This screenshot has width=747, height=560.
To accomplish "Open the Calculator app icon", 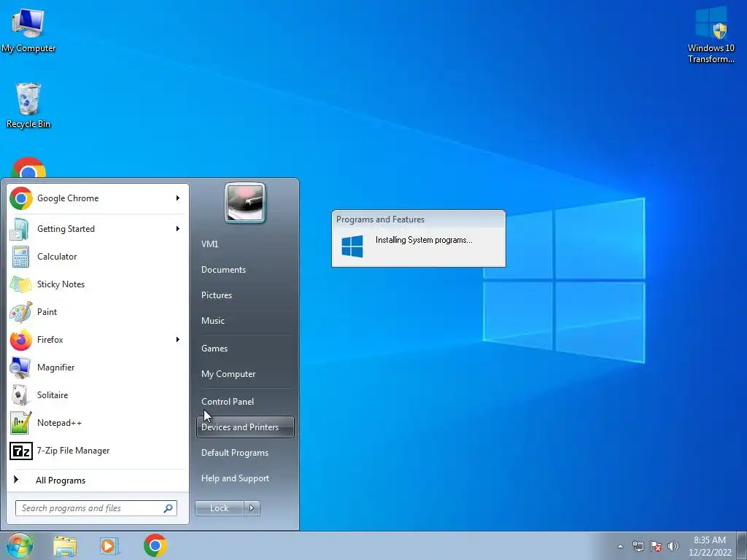I will coord(20,257).
